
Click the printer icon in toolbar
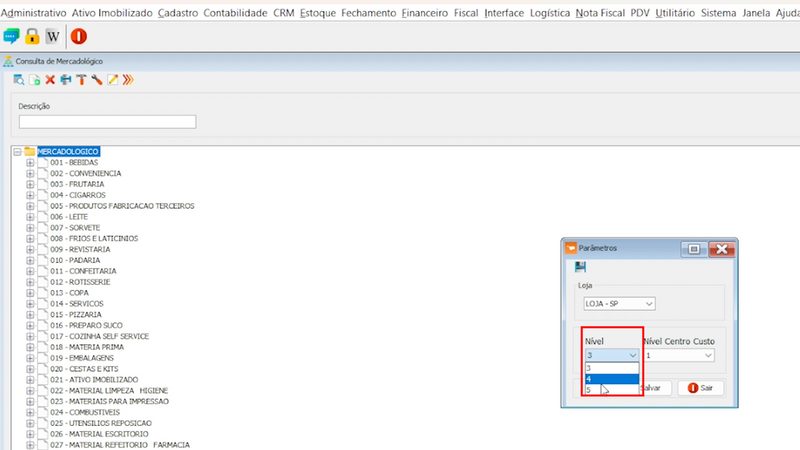point(66,79)
